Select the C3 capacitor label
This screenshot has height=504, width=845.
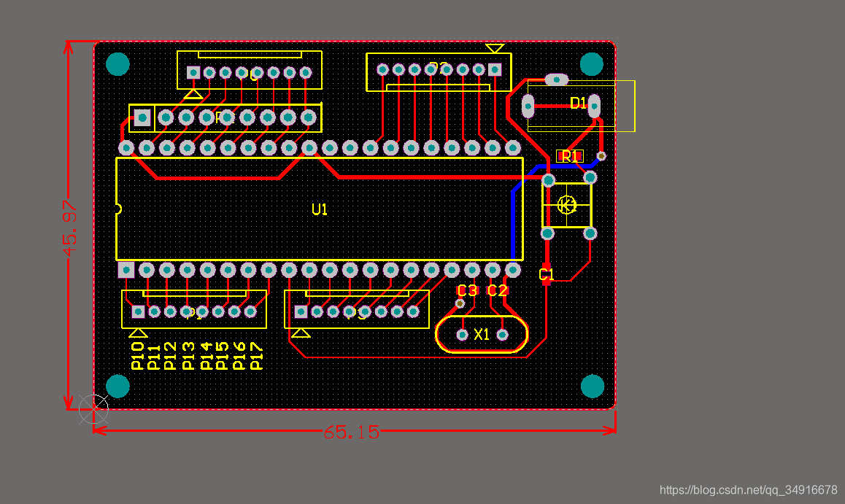tap(467, 291)
